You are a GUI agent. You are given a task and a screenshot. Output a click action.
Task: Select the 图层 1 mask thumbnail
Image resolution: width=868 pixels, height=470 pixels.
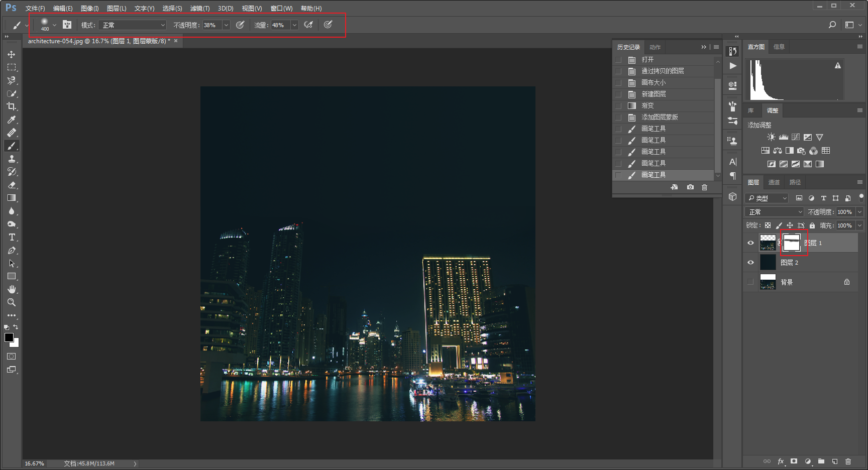(x=792, y=243)
